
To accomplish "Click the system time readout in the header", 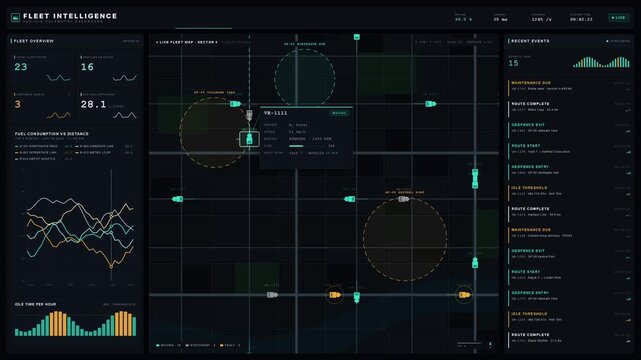I will pos(581,19).
